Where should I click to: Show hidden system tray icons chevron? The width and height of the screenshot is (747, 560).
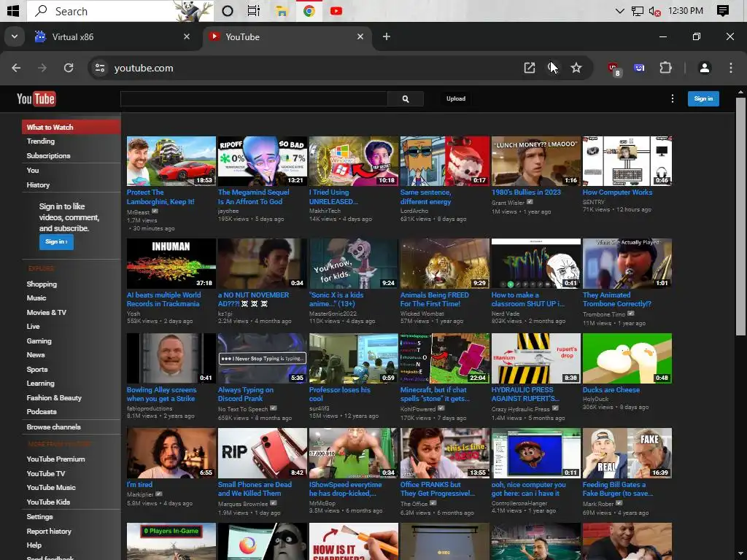tap(620, 10)
